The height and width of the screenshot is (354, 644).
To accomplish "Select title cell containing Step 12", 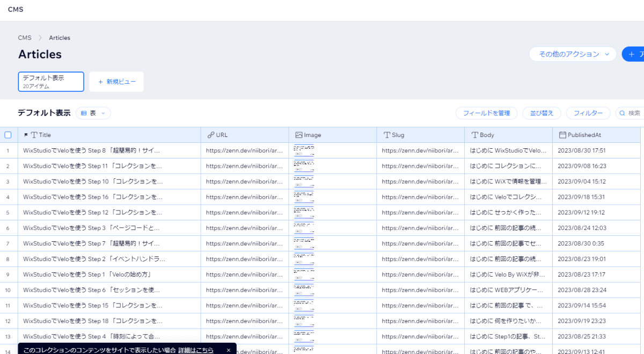I will coord(109,213).
